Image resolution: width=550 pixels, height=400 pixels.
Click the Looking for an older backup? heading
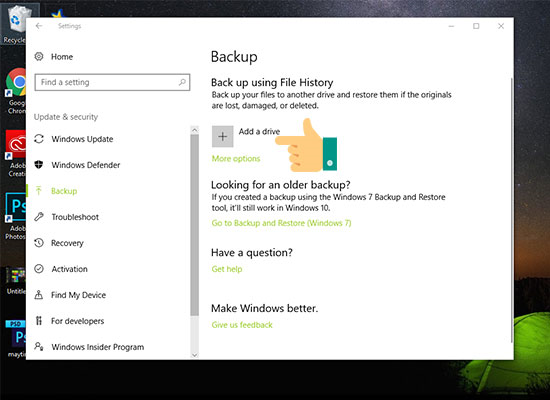tap(281, 185)
